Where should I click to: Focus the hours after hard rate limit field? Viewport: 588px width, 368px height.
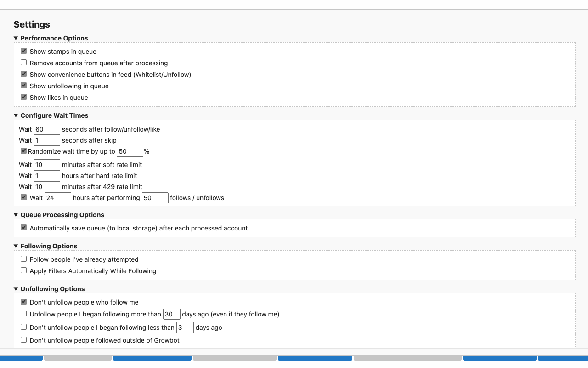coord(47,176)
